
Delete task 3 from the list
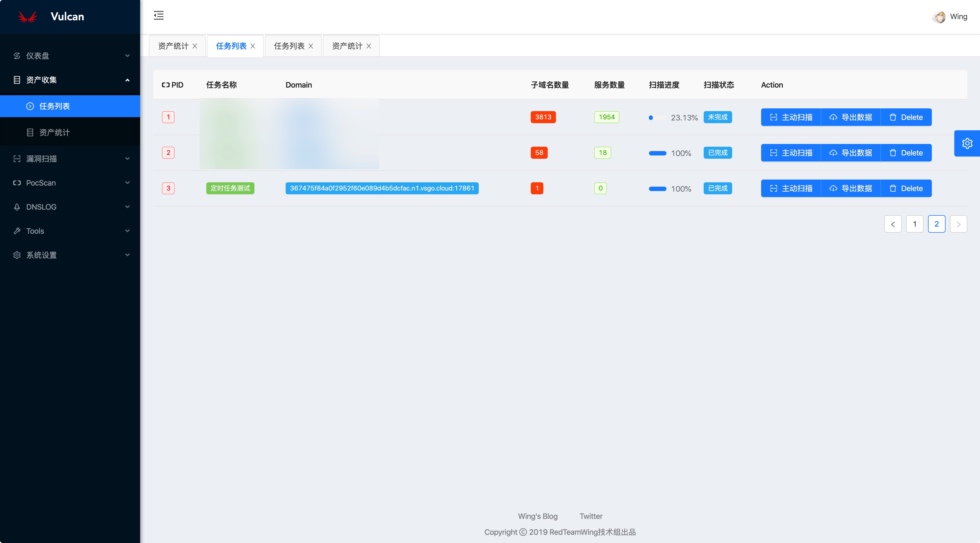pyautogui.click(x=906, y=188)
